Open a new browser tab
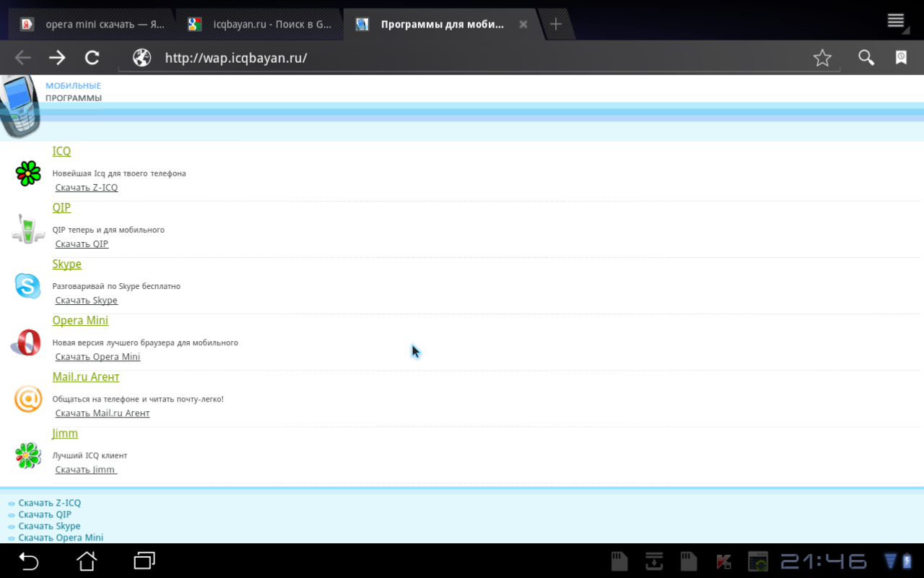The height and width of the screenshot is (578, 924). [x=556, y=24]
